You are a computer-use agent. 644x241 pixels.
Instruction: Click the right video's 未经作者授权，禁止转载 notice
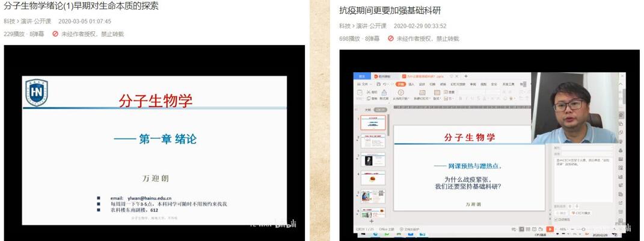pyautogui.click(x=428, y=39)
